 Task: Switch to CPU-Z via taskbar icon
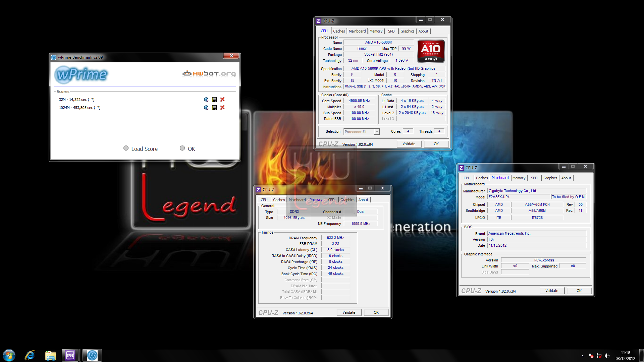pyautogui.click(x=70, y=355)
